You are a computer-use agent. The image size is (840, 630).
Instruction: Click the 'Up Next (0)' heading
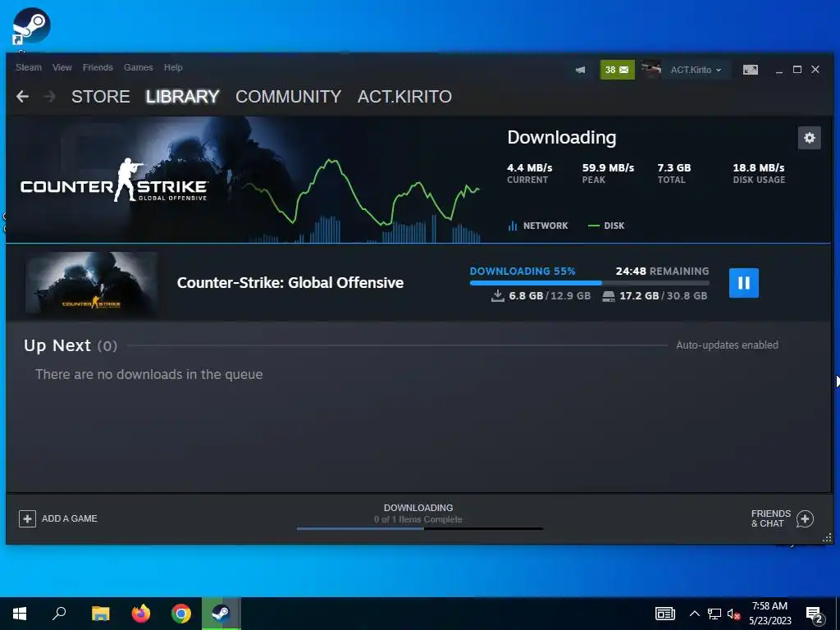click(71, 345)
